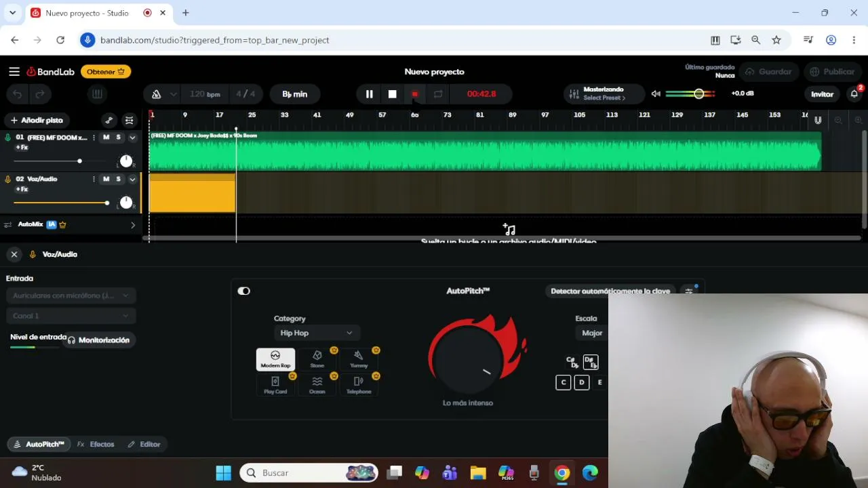The width and height of the screenshot is (868, 488).
Task: Open the Windows Start menu
Action: click(223, 472)
